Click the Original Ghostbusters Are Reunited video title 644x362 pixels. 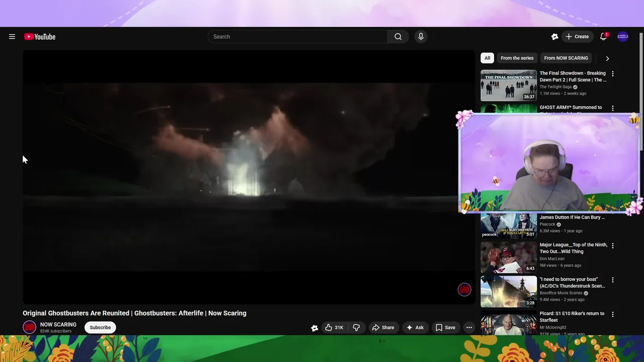point(134,313)
